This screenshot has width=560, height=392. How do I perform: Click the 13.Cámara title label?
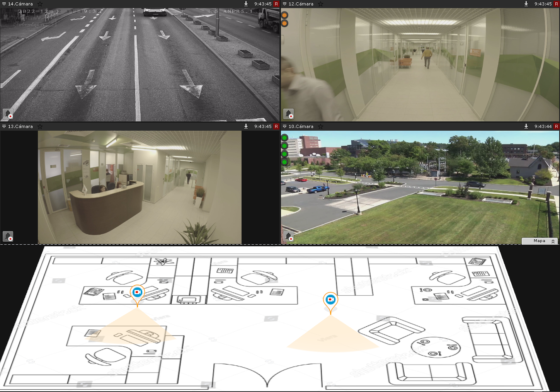pyautogui.click(x=20, y=126)
